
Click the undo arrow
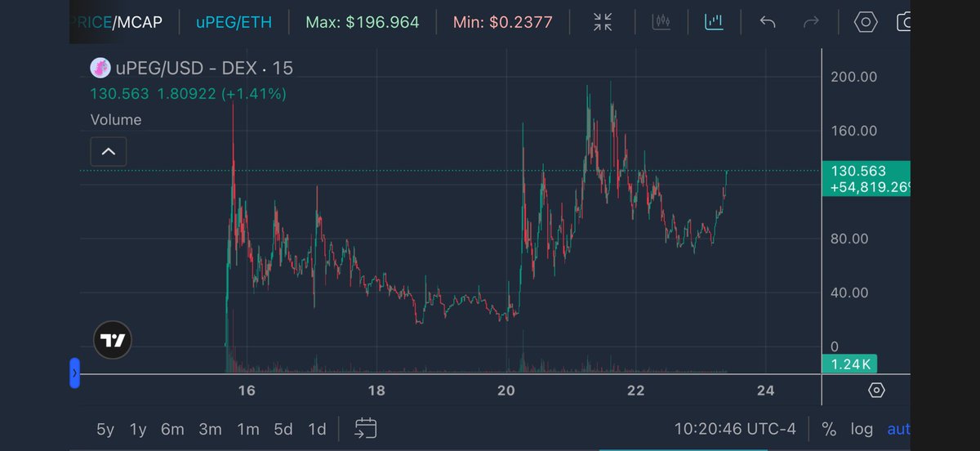tap(768, 22)
